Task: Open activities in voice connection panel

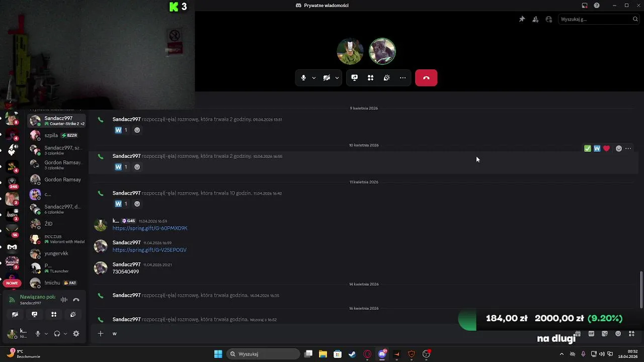Action: coord(54,314)
